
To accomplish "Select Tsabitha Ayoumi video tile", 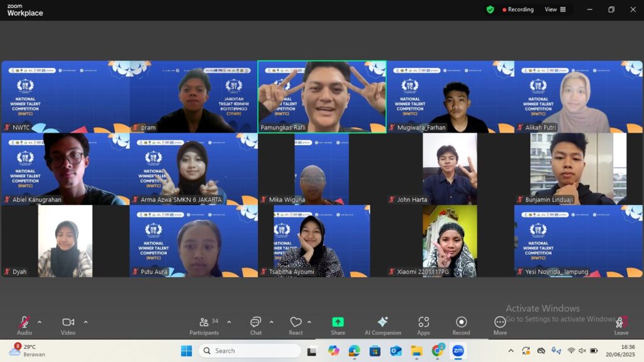I will click(322, 241).
